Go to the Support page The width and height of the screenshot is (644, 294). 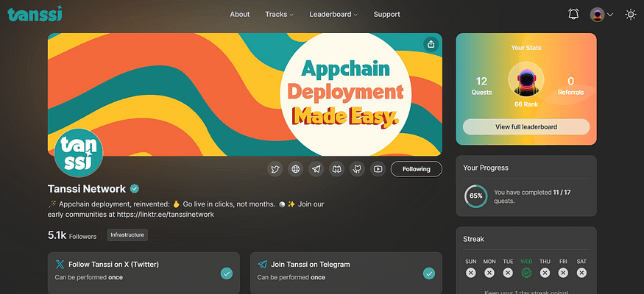(386, 15)
